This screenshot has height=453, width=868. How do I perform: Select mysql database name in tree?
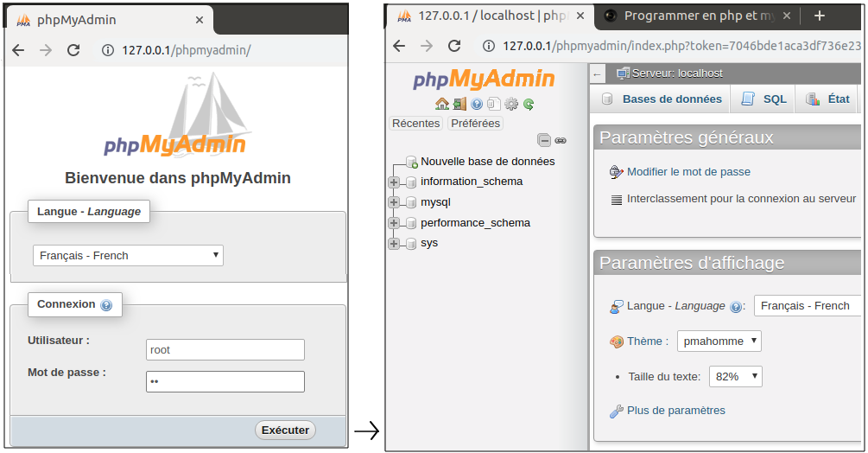pyautogui.click(x=435, y=202)
